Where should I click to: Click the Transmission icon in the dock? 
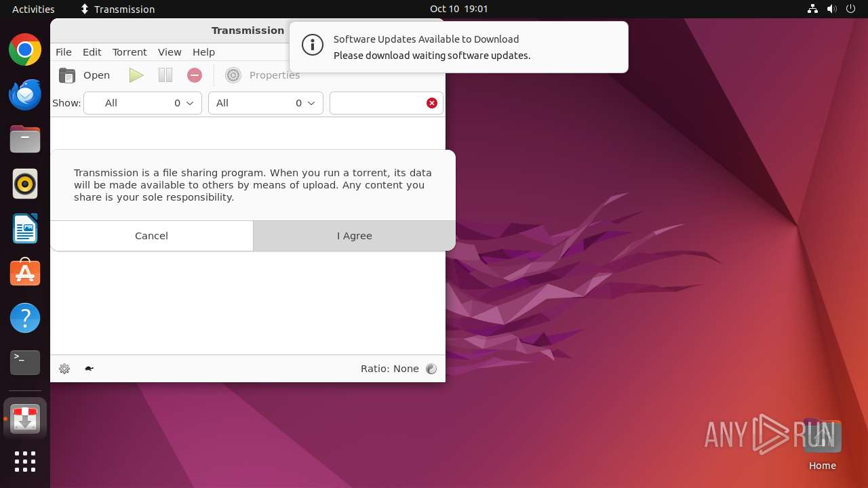tap(25, 418)
